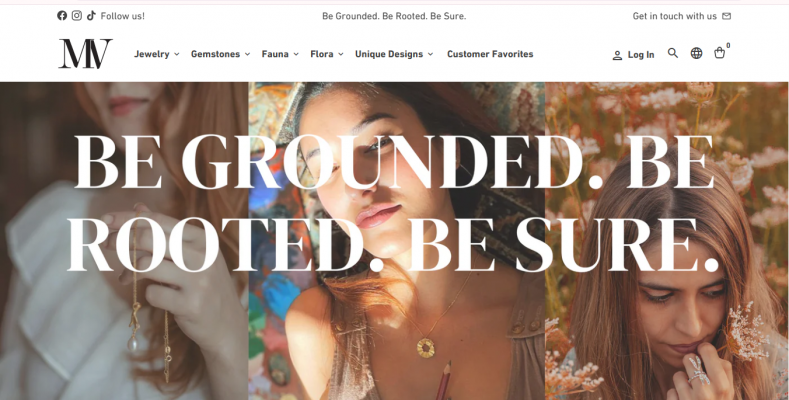Expand the Jewelry dropdown menu
The height and width of the screenshot is (400, 789).
coord(157,54)
